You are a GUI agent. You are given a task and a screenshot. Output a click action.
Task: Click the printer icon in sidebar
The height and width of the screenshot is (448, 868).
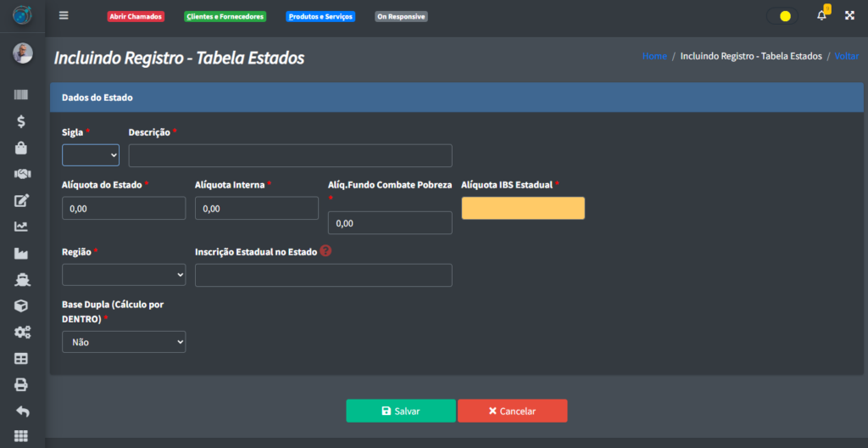pos(22,384)
